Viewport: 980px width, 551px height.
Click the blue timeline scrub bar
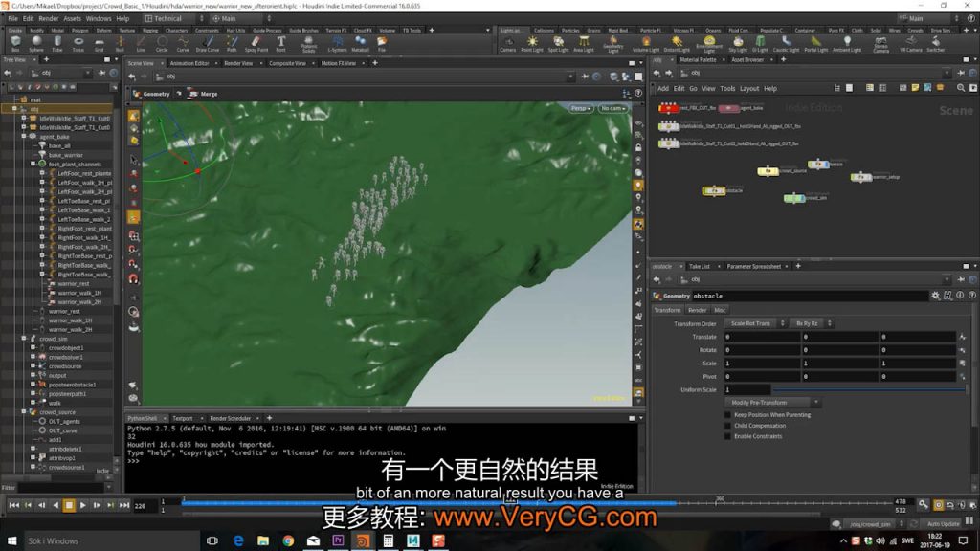[428, 502]
